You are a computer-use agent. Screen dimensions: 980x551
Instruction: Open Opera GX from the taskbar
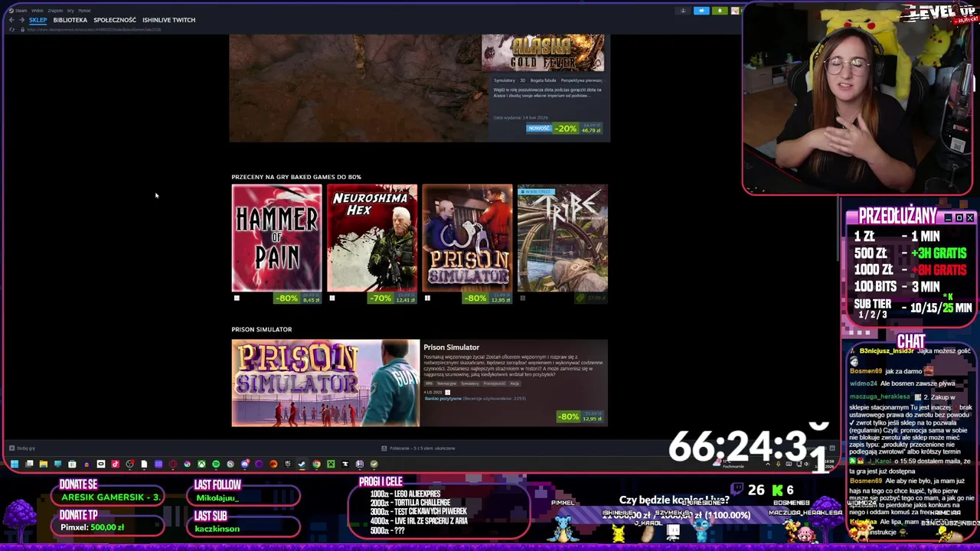pyautogui.click(x=172, y=464)
